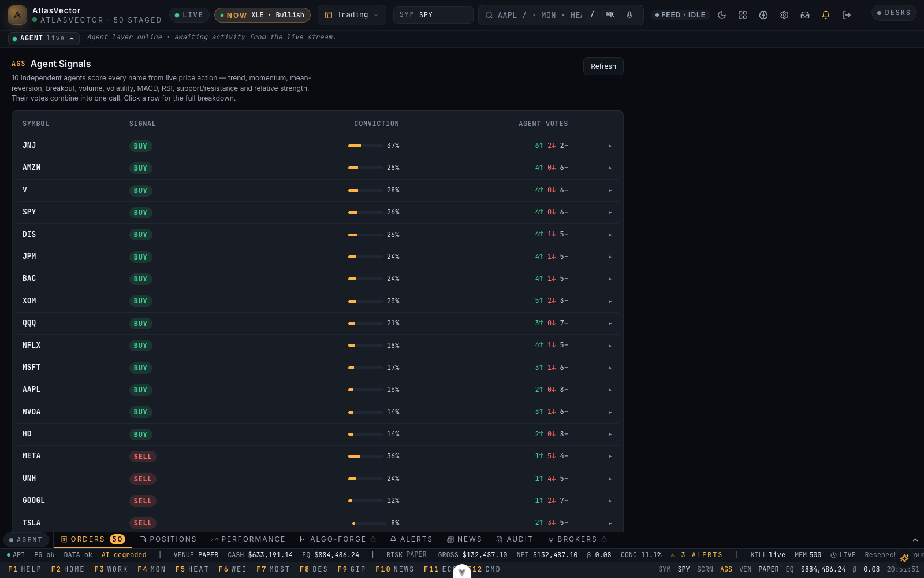
Task: Click F2 HOME function key
Action: pyautogui.click(x=68, y=569)
